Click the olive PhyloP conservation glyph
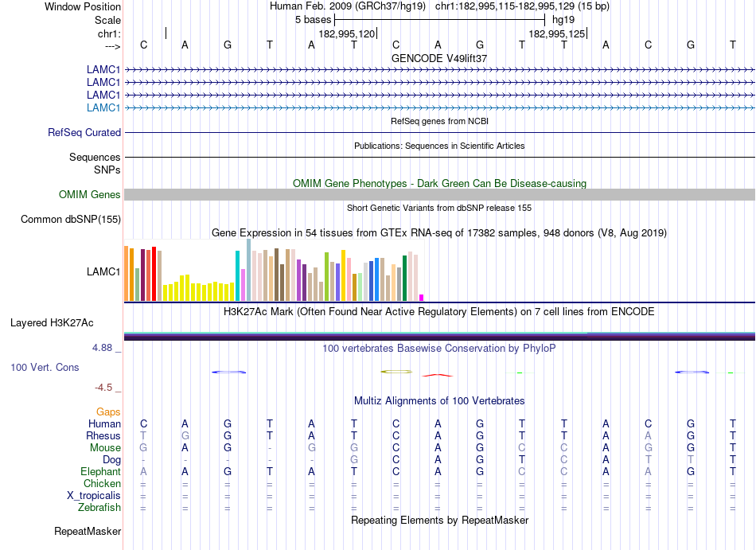 coord(396,372)
